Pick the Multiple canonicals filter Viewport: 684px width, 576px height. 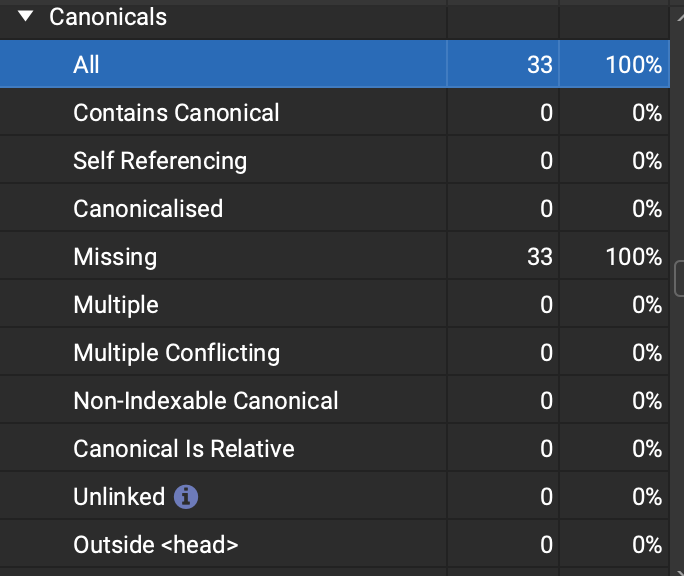point(116,305)
